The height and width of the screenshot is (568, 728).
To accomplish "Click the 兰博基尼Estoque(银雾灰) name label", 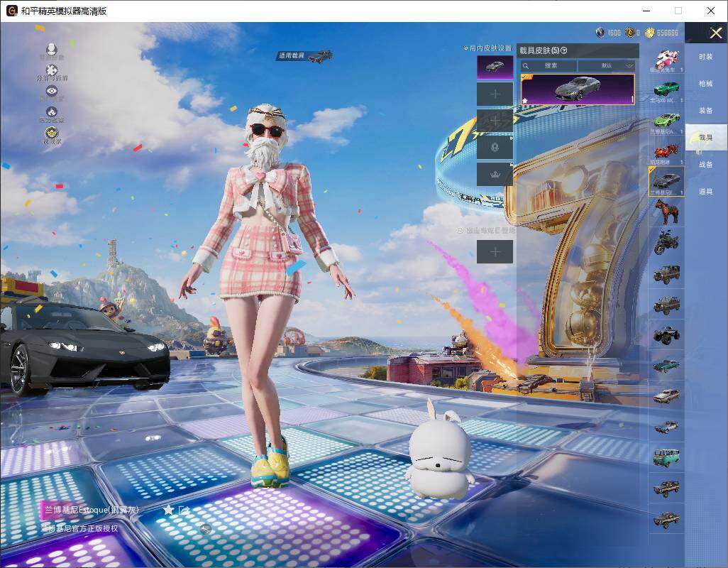I will click(92, 510).
